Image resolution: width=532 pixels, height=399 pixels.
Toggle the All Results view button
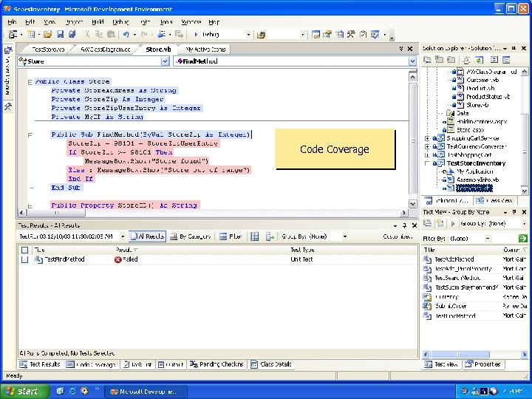147,237
